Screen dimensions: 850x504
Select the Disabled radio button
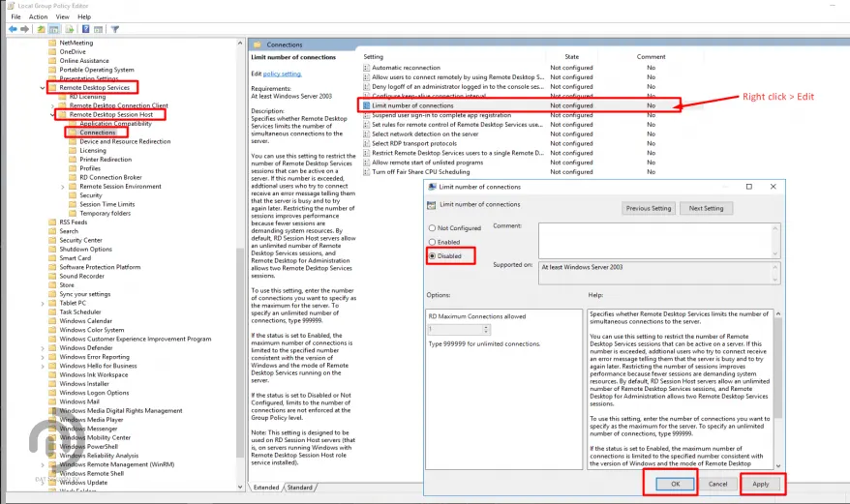432,256
